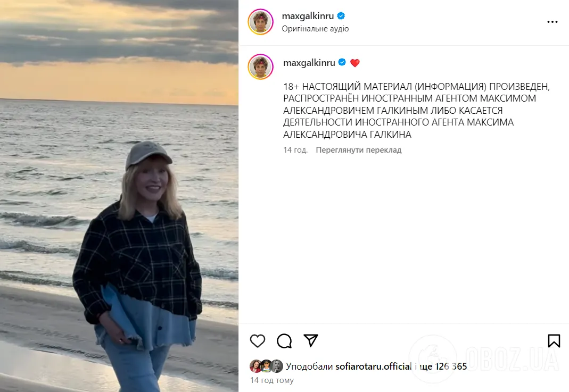This screenshot has width=569, height=392.
Task: Open sofiarotaru.official profile link
Action: coord(373,366)
